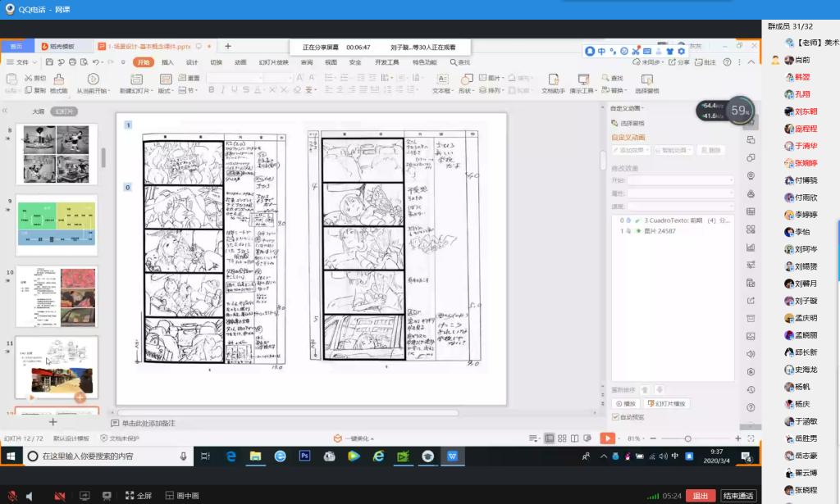
Task: Click the 结束通话 end call button
Action: point(737,496)
